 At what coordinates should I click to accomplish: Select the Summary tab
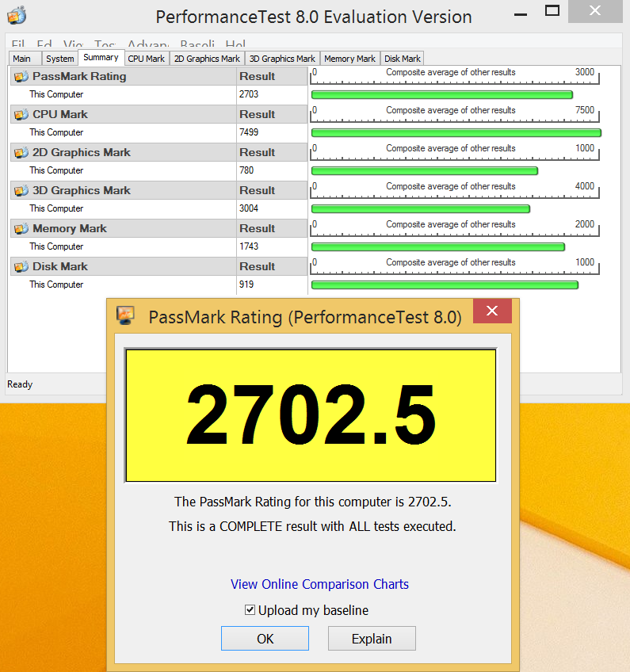tap(101, 57)
